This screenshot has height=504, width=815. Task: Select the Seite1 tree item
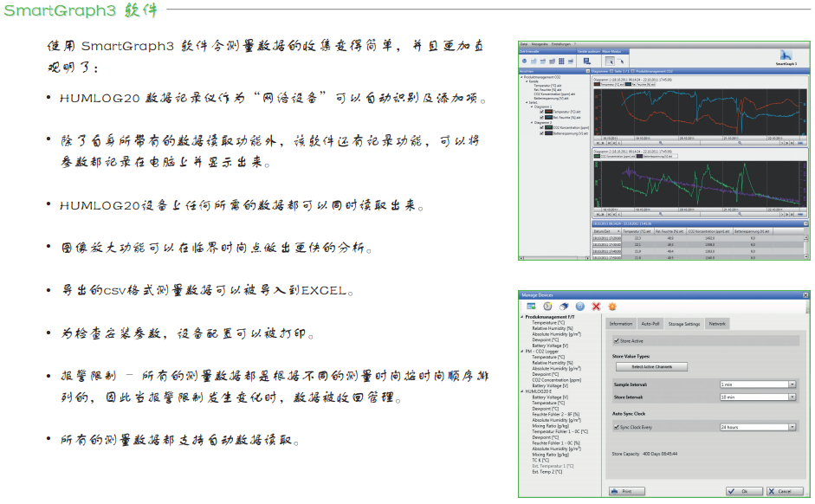tap(534, 102)
